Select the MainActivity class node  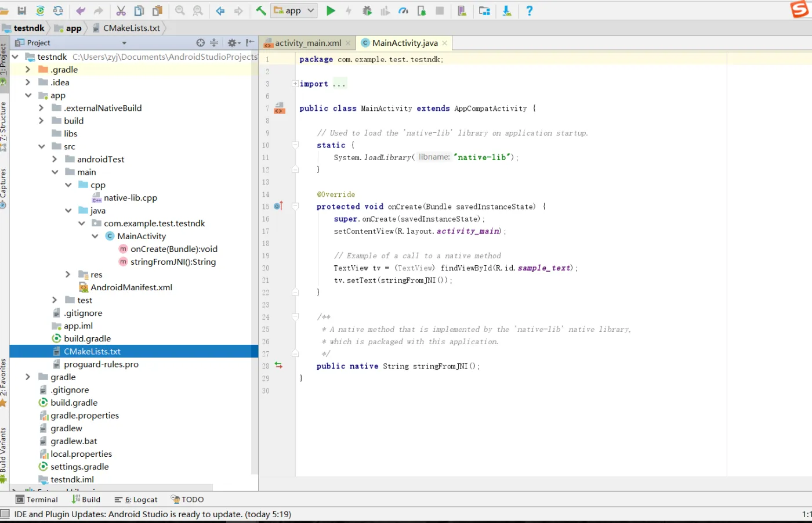[x=142, y=236]
